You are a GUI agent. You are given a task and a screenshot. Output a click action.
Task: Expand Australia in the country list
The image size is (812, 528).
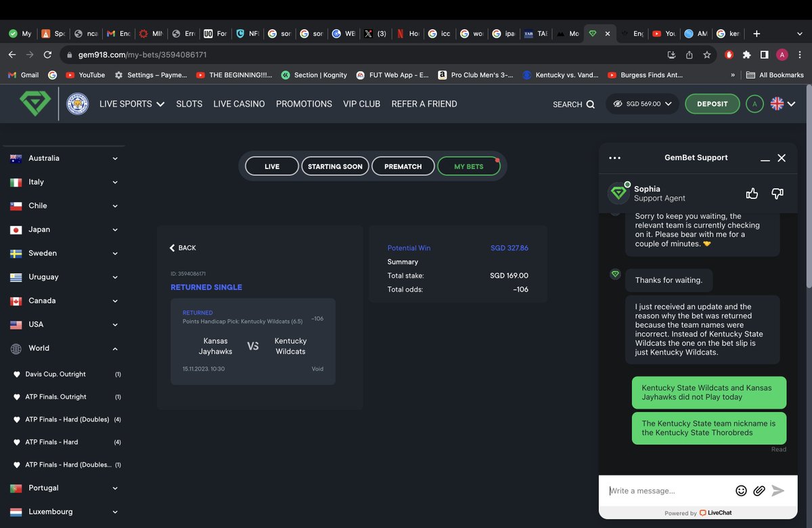[x=64, y=158]
